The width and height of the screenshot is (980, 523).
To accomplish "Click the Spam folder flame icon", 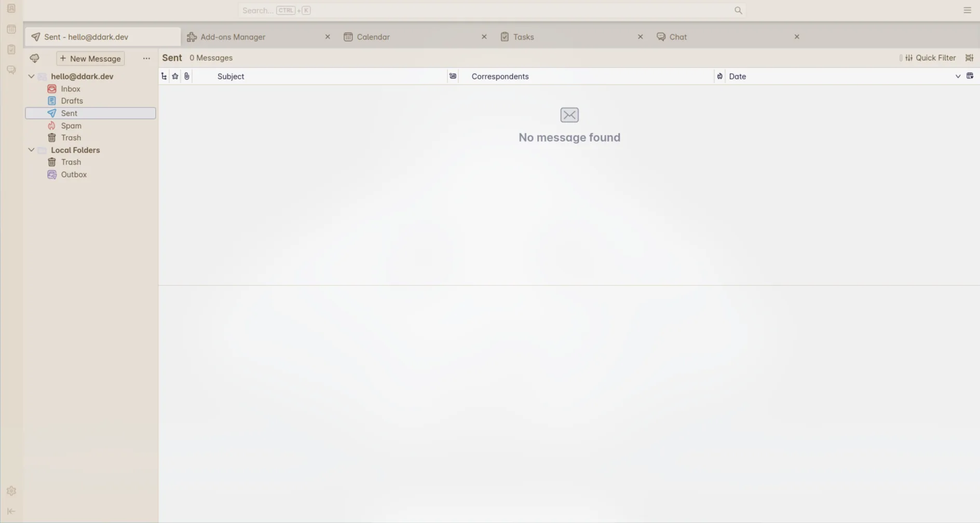I will 52,126.
